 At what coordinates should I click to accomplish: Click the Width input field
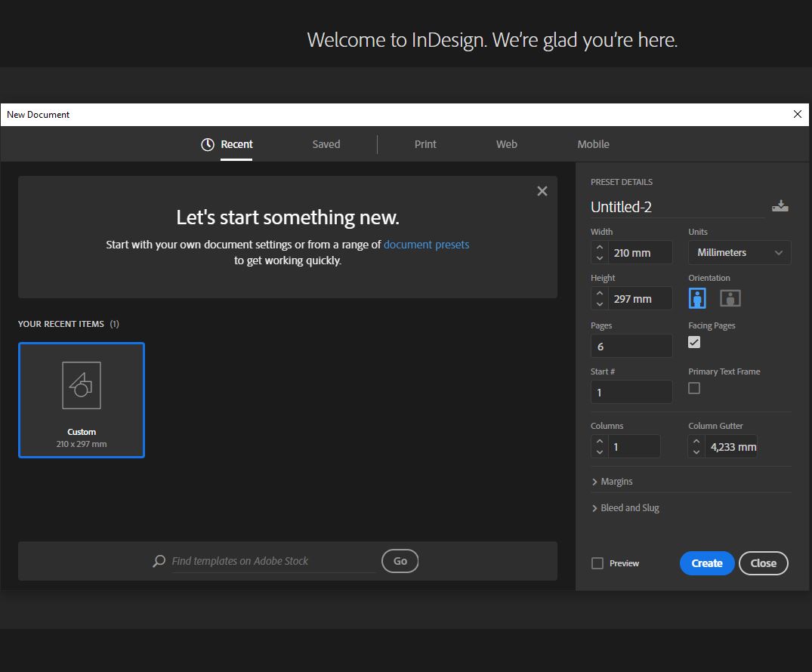click(x=640, y=253)
